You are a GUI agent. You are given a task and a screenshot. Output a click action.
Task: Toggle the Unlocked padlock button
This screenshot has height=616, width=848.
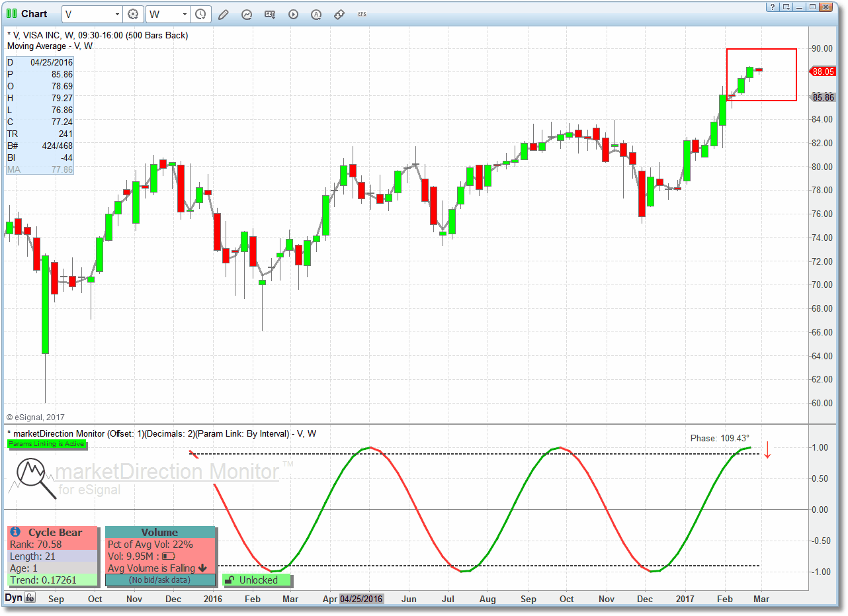[257, 580]
